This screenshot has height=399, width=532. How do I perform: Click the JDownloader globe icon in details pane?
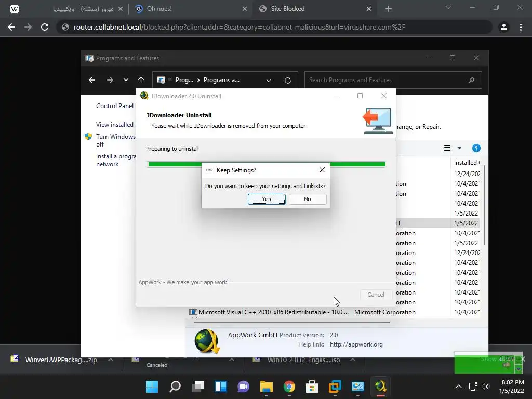point(207,341)
